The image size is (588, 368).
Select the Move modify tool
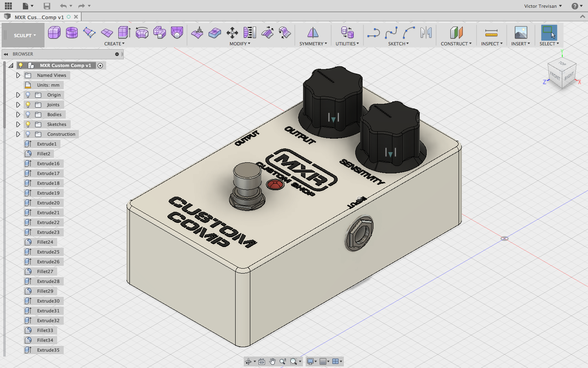coord(232,33)
